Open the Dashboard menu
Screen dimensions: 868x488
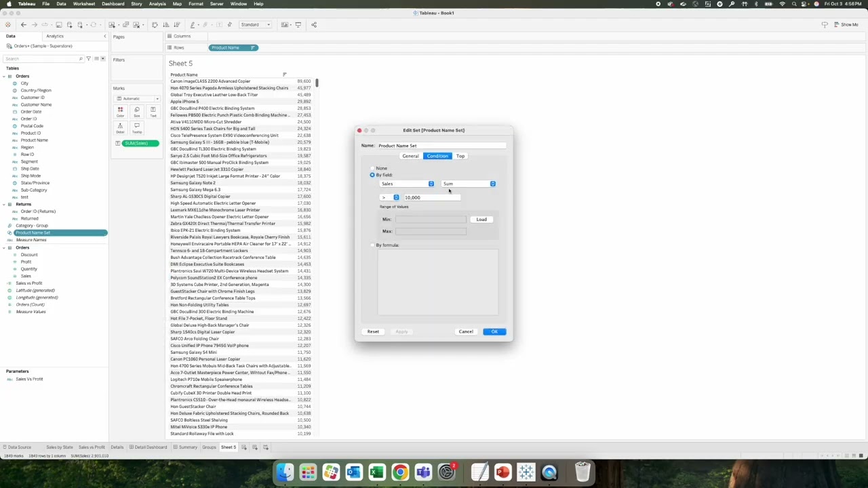113,4
